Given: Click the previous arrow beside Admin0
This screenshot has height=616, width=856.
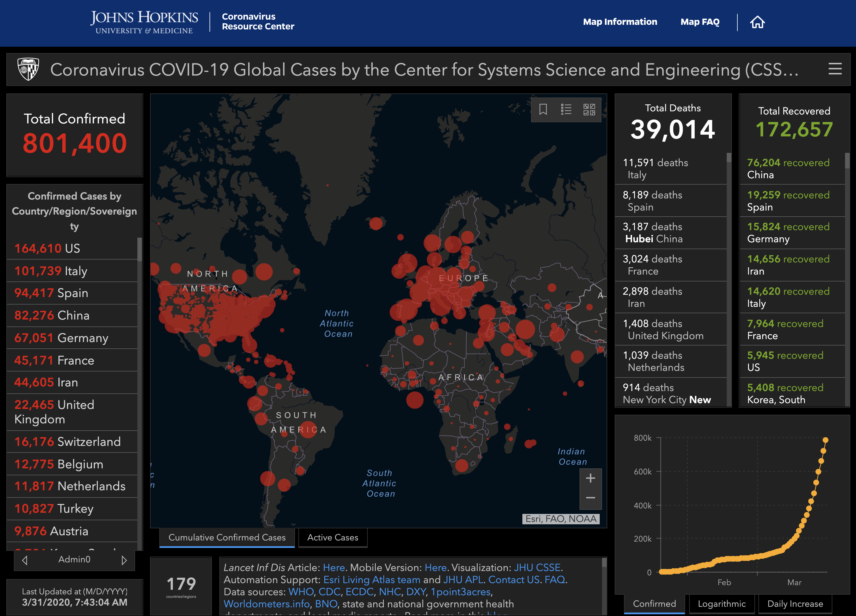Looking at the screenshot, I should [x=25, y=560].
